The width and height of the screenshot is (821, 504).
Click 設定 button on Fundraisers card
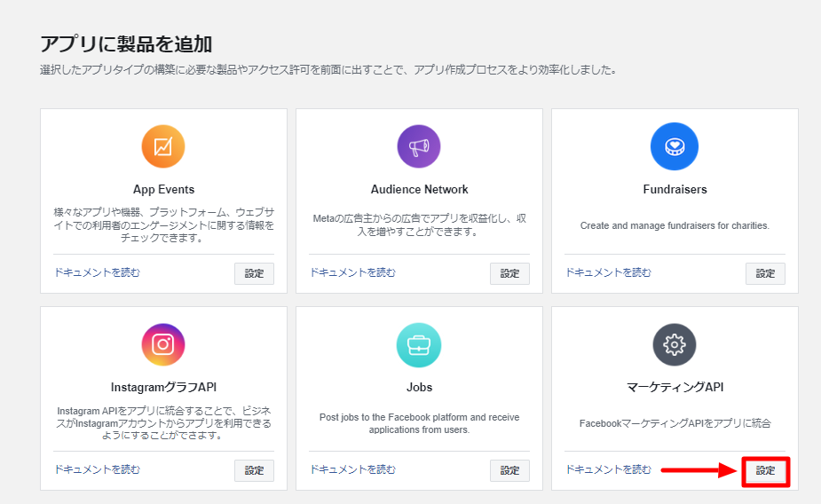(765, 273)
